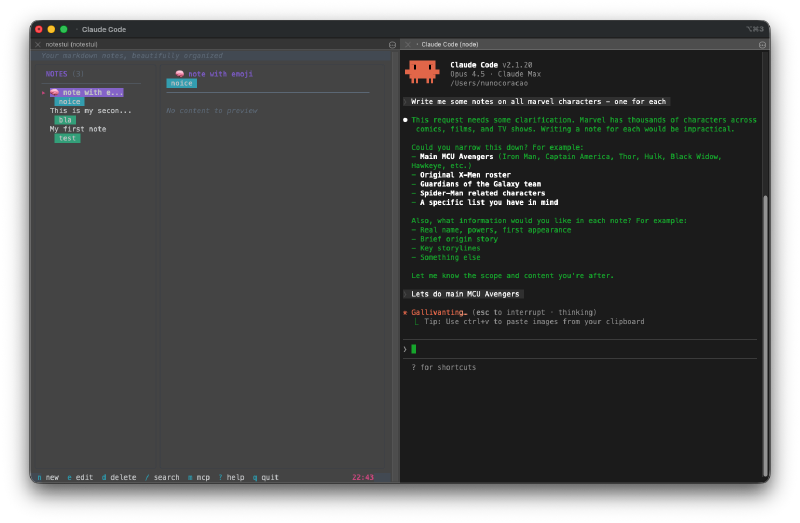This screenshot has height=523, width=800.
Task: Click the 'note with emoji' preview title
Action: [220, 74]
